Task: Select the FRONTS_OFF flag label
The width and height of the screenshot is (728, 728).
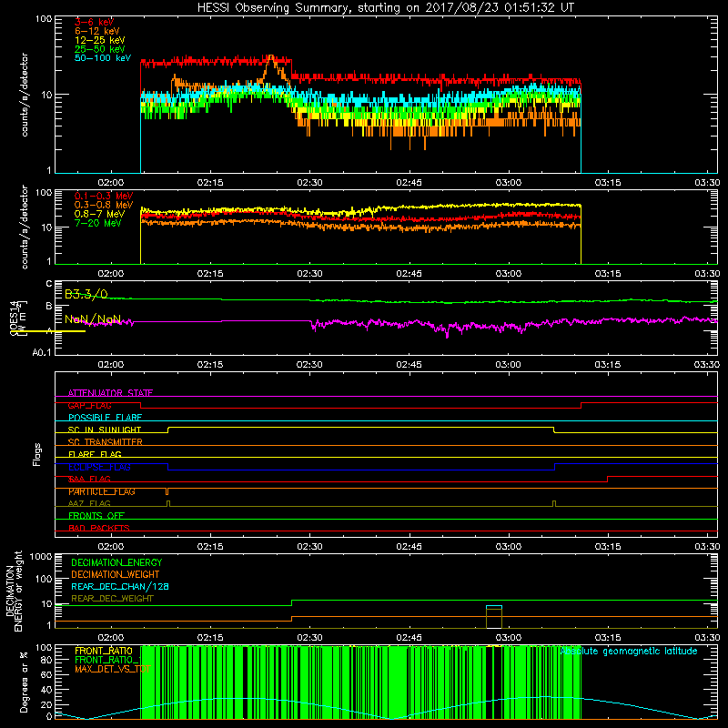Action: click(x=96, y=516)
